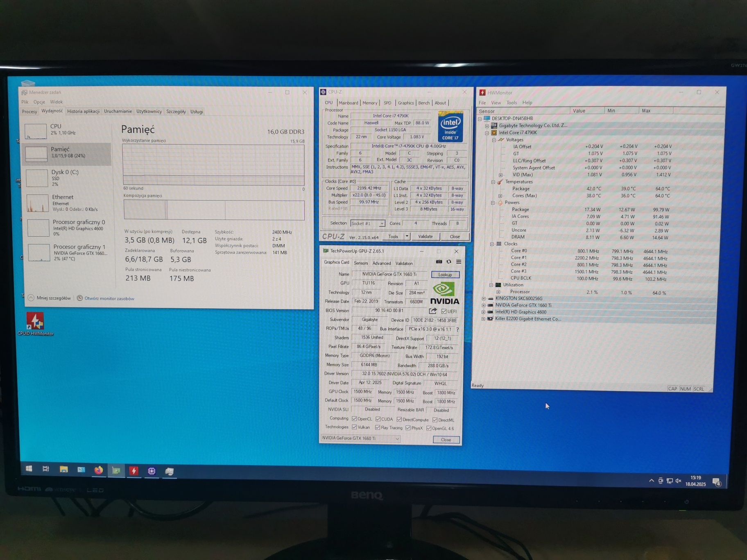Select CPU in the Task Manager sidebar
The height and width of the screenshot is (560, 747).
(67, 131)
